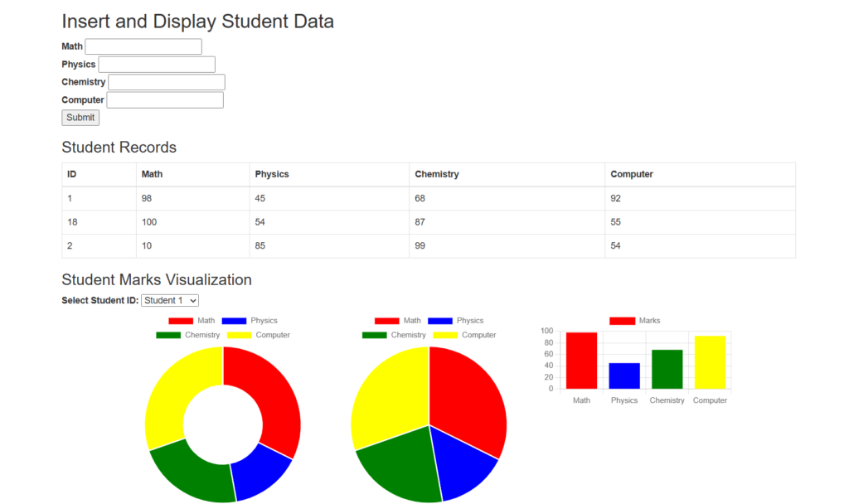
Task: Toggle Computer legend in doughnut chart
Action: click(x=259, y=335)
